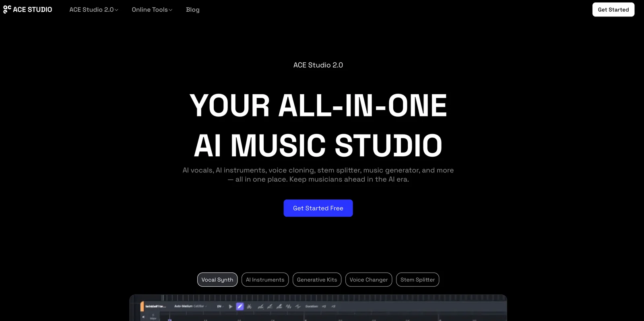
Task: Click the twinkle#1 track name in the preview
Action: pyautogui.click(x=155, y=307)
